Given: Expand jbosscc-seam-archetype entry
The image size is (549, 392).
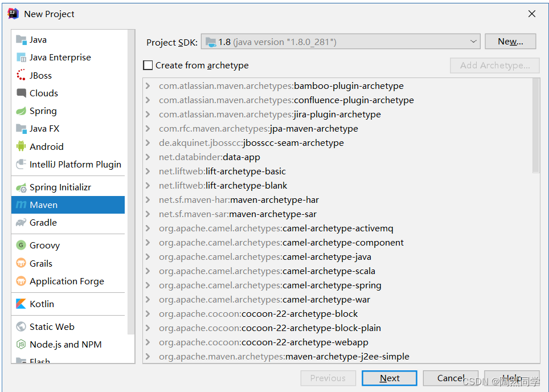Looking at the screenshot, I should point(148,143).
